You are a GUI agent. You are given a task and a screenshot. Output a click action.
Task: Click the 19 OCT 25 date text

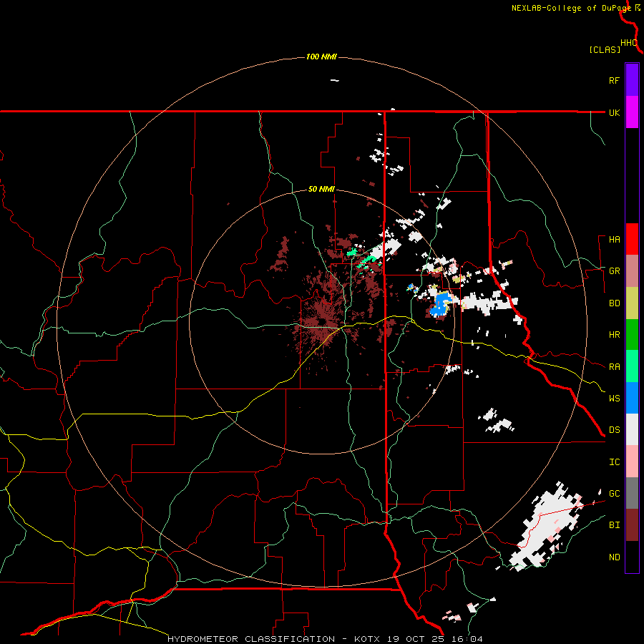tap(419, 639)
